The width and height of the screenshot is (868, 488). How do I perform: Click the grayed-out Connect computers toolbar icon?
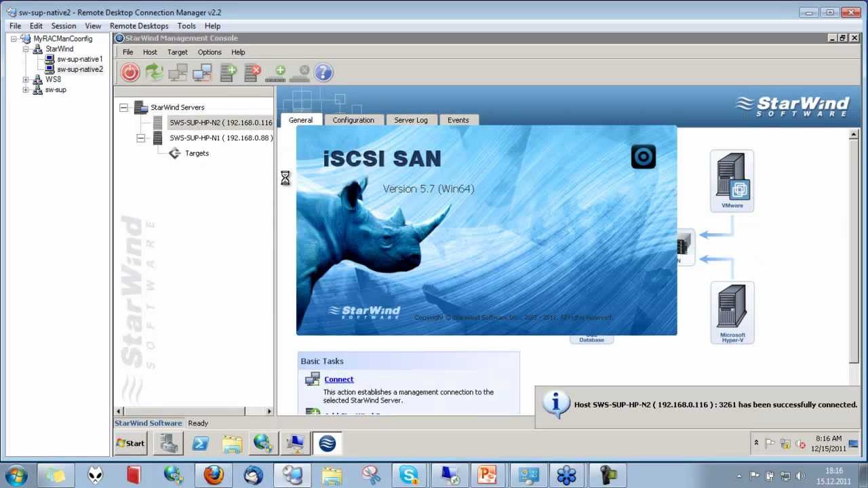point(178,73)
